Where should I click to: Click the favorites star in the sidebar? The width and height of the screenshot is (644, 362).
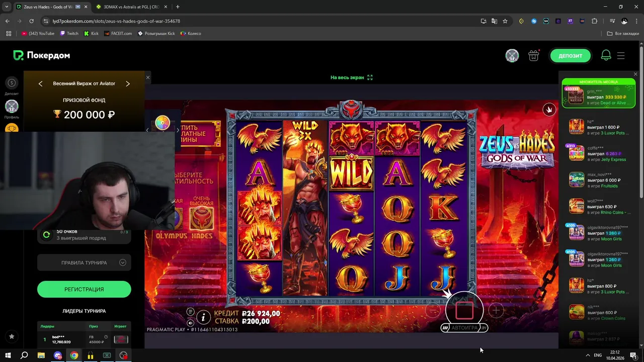click(x=12, y=336)
